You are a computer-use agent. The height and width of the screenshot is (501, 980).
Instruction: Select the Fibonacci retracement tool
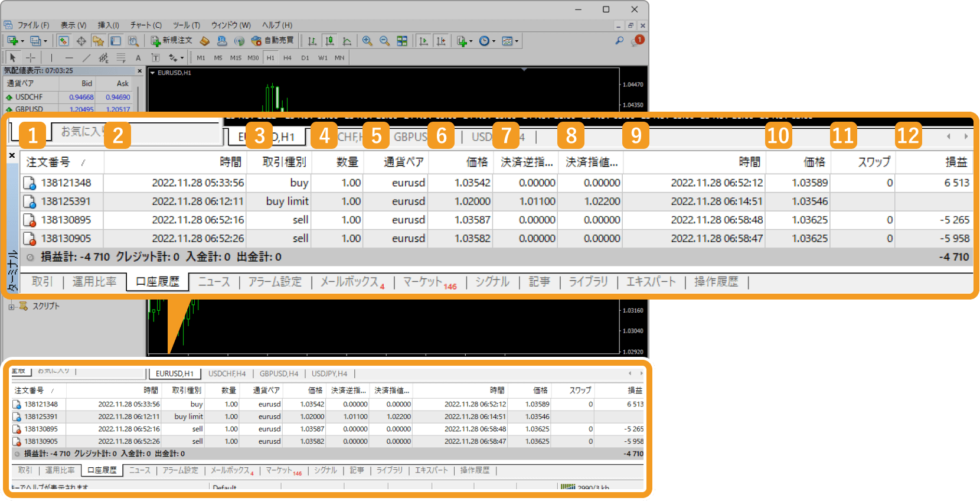click(121, 57)
